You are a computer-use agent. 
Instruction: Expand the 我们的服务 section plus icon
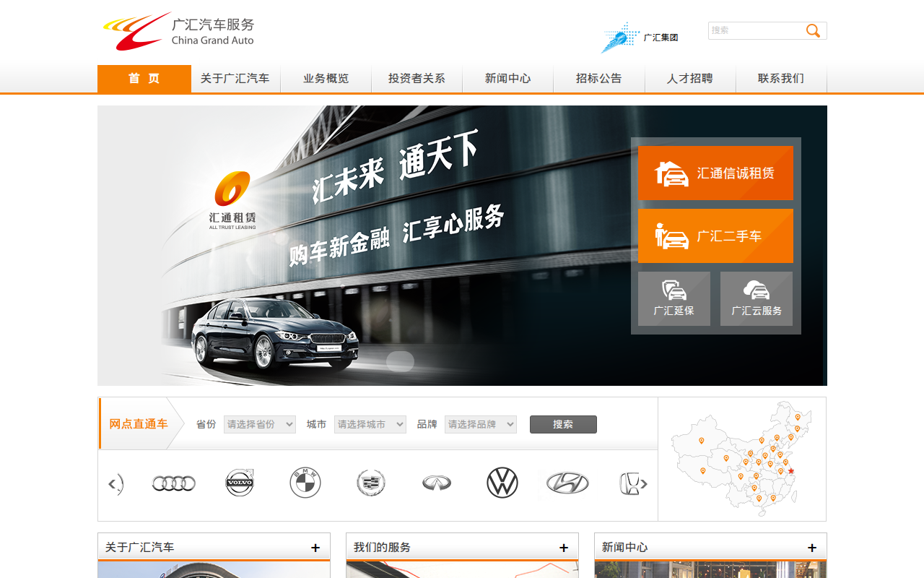[564, 548]
